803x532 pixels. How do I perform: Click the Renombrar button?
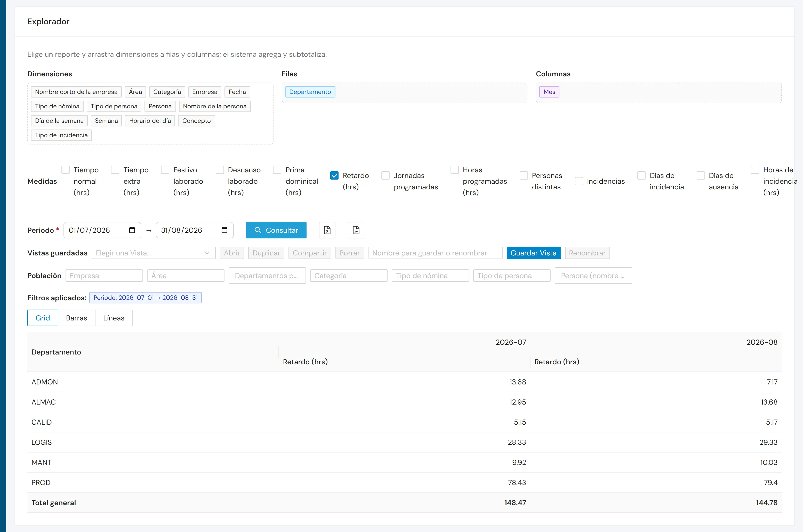tap(587, 253)
